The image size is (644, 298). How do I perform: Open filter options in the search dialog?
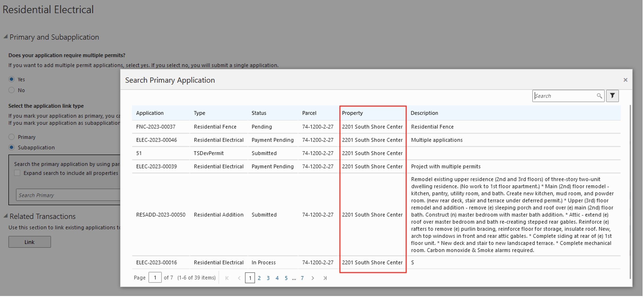coord(612,96)
